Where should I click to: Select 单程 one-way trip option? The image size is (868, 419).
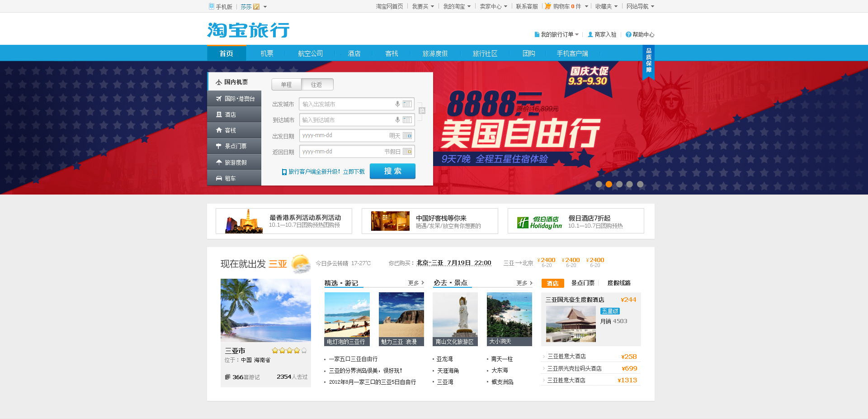[286, 85]
